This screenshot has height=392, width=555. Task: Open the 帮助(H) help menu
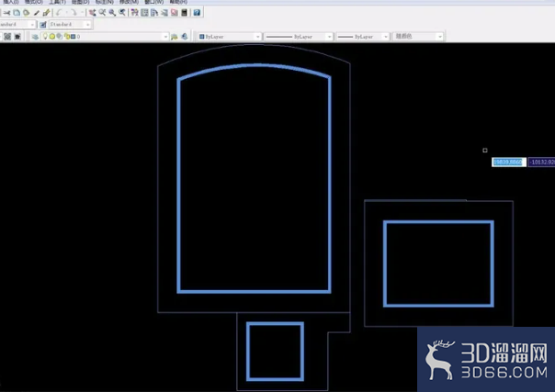(178, 2)
